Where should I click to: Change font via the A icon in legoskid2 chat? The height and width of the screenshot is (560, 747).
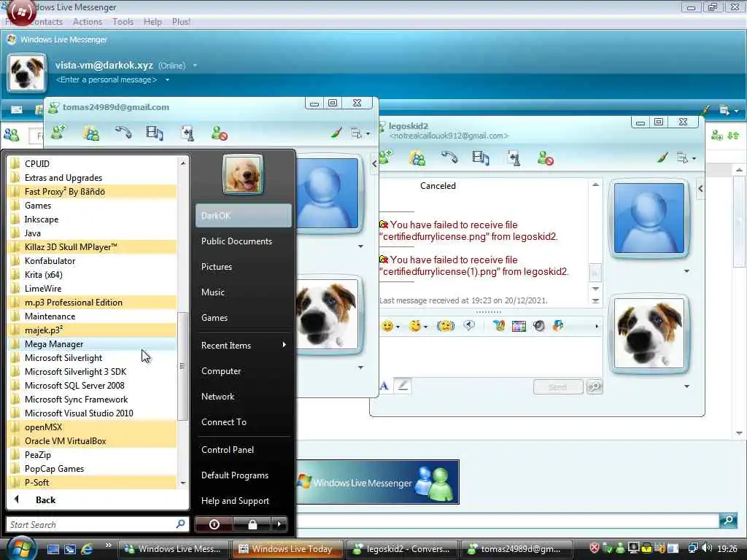pos(384,386)
